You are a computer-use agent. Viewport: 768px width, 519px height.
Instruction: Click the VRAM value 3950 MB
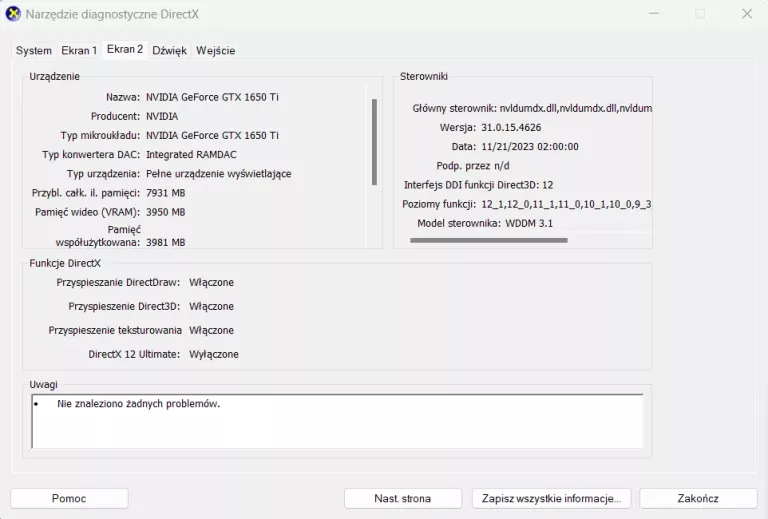point(166,212)
